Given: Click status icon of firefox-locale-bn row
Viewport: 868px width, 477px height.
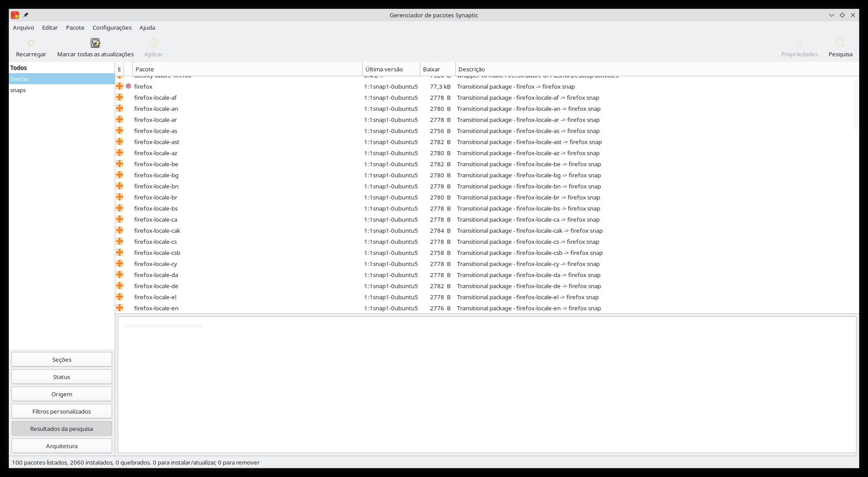Looking at the screenshot, I should point(120,186).
